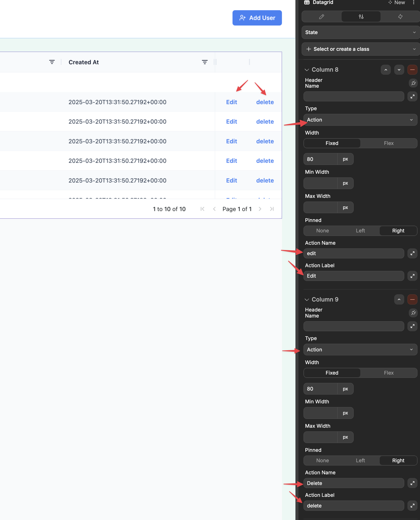Expand the edit Action Name field with the arrows icon
Viewport: 420px width, 520px height.
point(412,254)
